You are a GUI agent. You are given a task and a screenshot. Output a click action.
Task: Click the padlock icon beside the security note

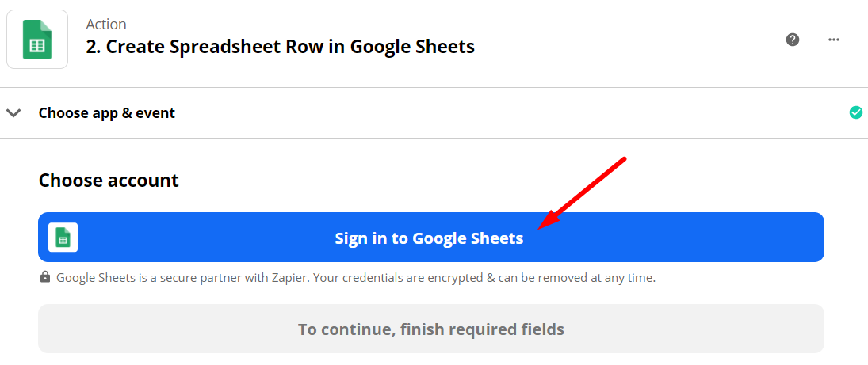(45, 278)
